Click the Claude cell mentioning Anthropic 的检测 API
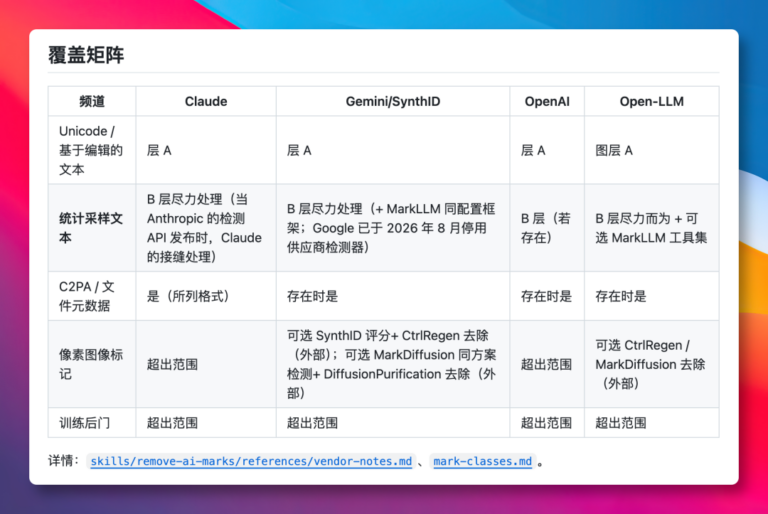768x514 pixels. (x=204, y=228)
